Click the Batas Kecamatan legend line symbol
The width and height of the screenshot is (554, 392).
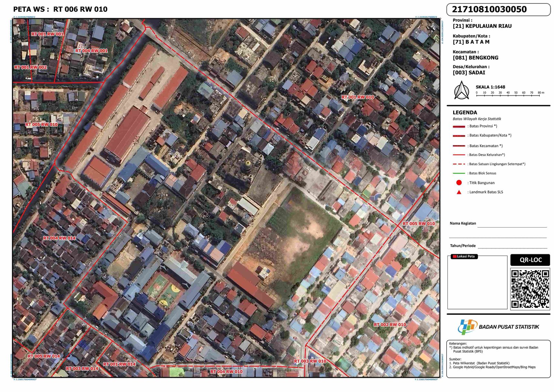(x=459, y=146)
